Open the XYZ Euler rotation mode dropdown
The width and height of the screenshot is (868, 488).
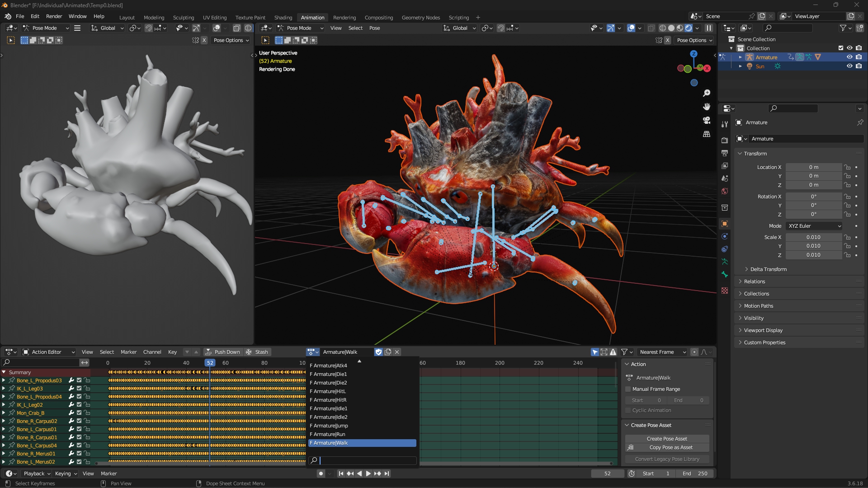(814, 226)
